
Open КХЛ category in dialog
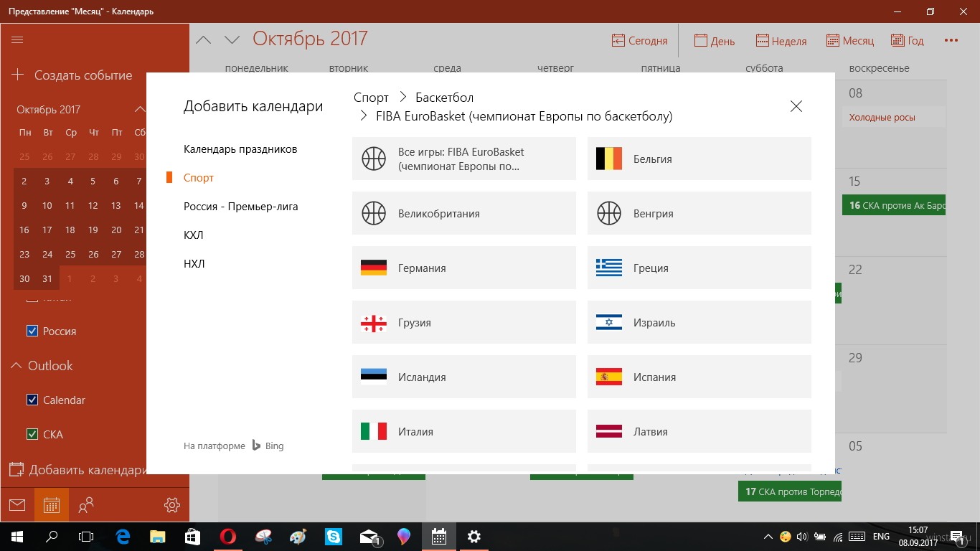194,235
